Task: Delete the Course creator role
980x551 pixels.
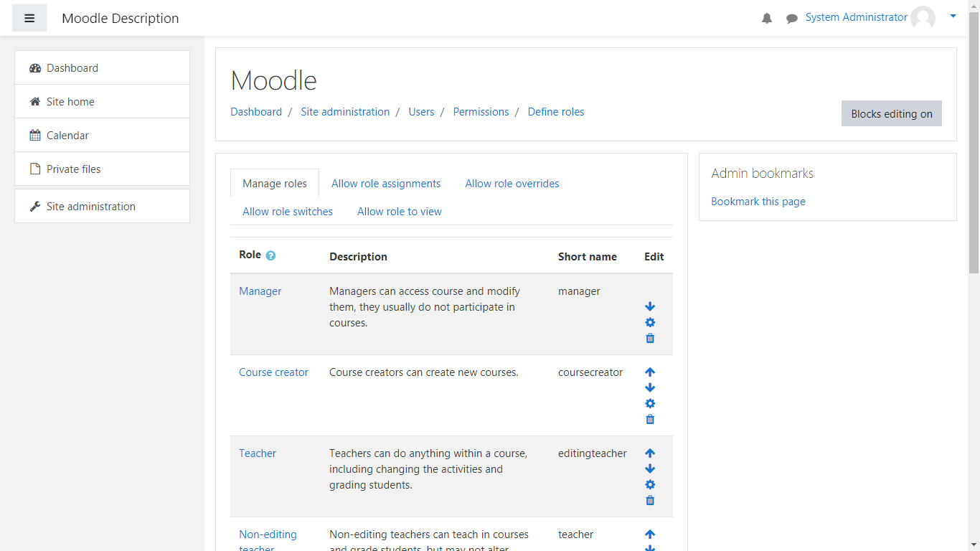Action: pyautogui.click(x=650, y=419)
